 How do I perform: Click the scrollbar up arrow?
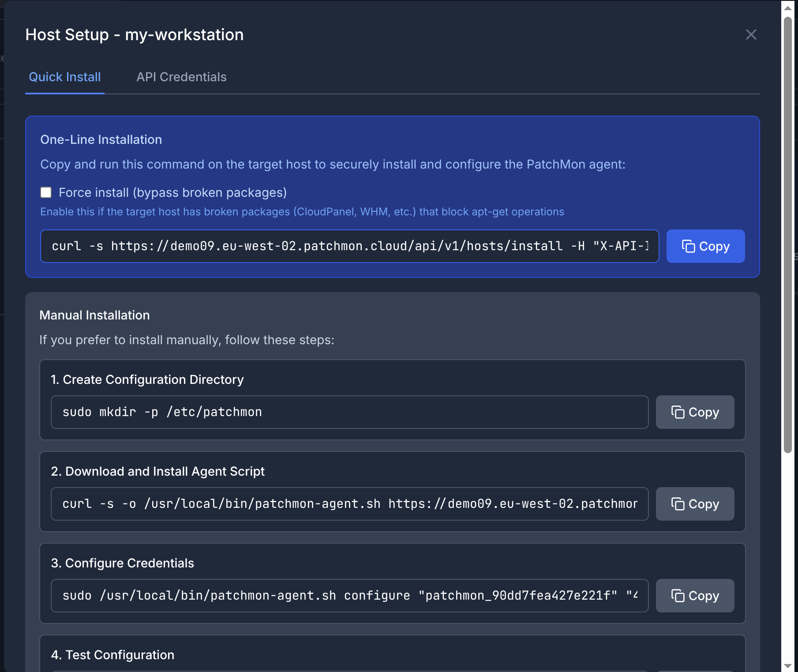(x=788, y=8)
